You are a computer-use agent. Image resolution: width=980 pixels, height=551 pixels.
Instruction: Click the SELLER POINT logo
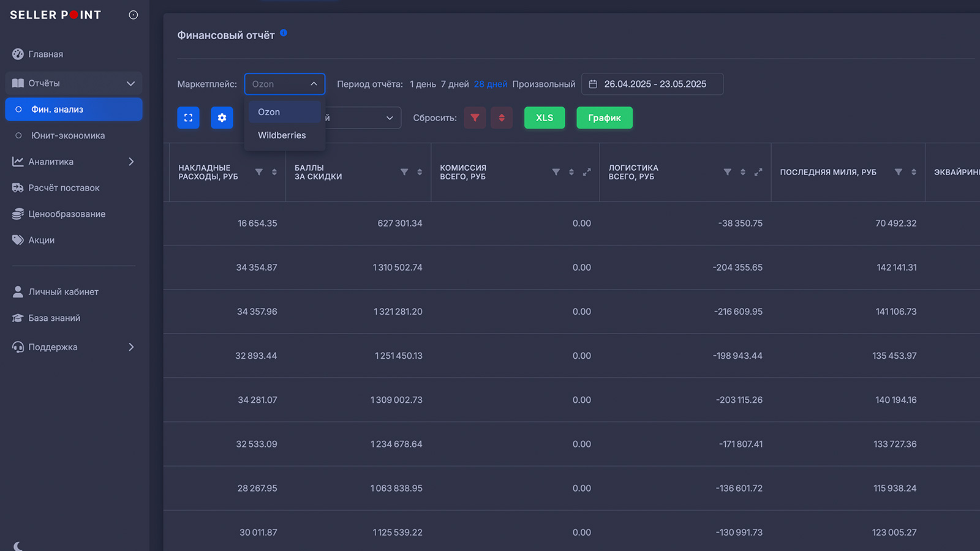55,15
